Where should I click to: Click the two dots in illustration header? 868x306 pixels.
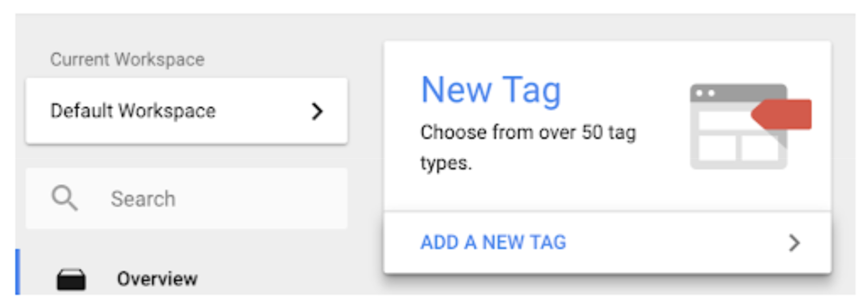coord(705,92)
